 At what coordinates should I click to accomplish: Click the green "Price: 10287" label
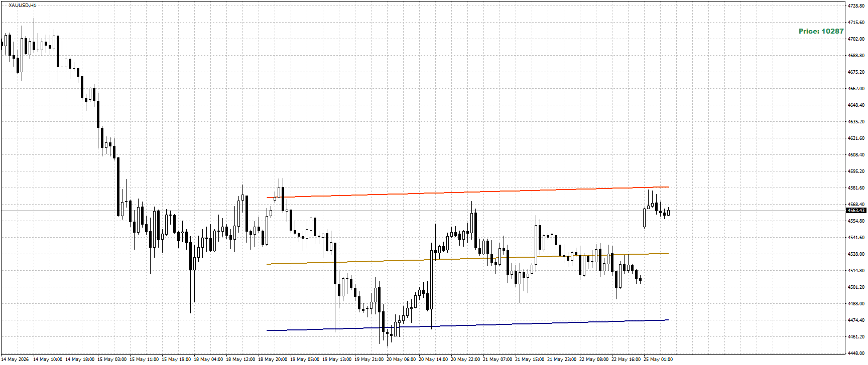[821, 31]
